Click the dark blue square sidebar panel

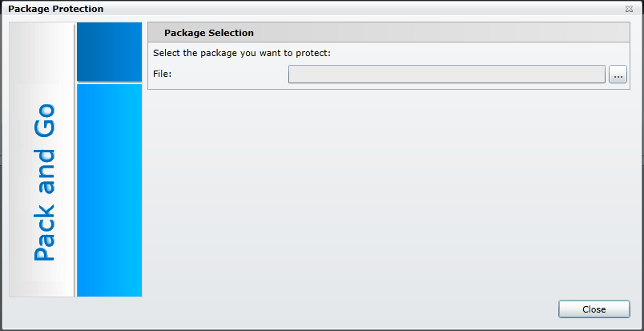(109, 51)
